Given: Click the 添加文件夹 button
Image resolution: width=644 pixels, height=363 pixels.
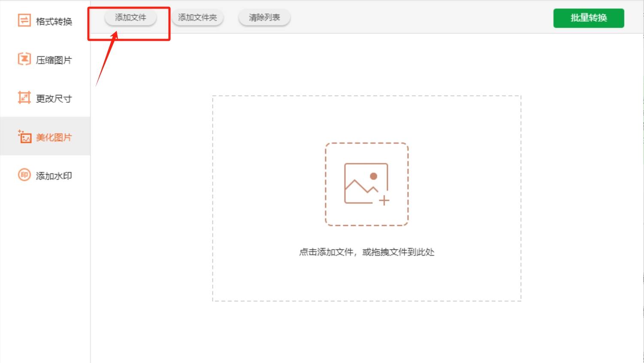Looking at the screenshot, I should pyautogui.click(x=198, y=18).
